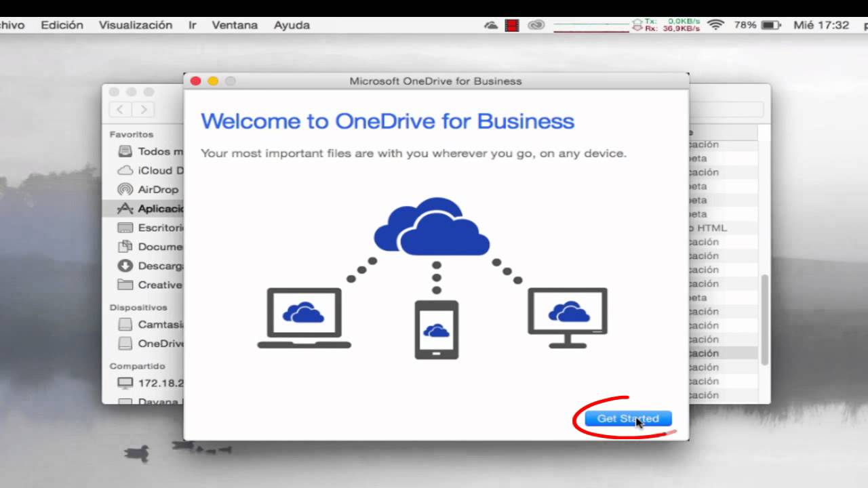
Task: Click the Creative Cloud menu bar icon
Action: point(536,25)
